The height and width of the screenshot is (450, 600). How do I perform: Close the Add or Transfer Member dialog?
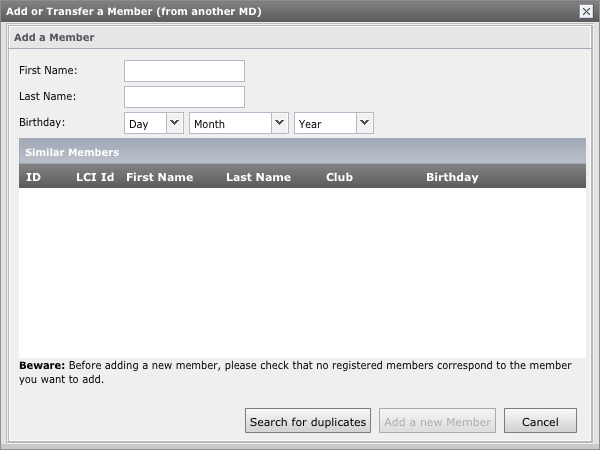point(586,10)
